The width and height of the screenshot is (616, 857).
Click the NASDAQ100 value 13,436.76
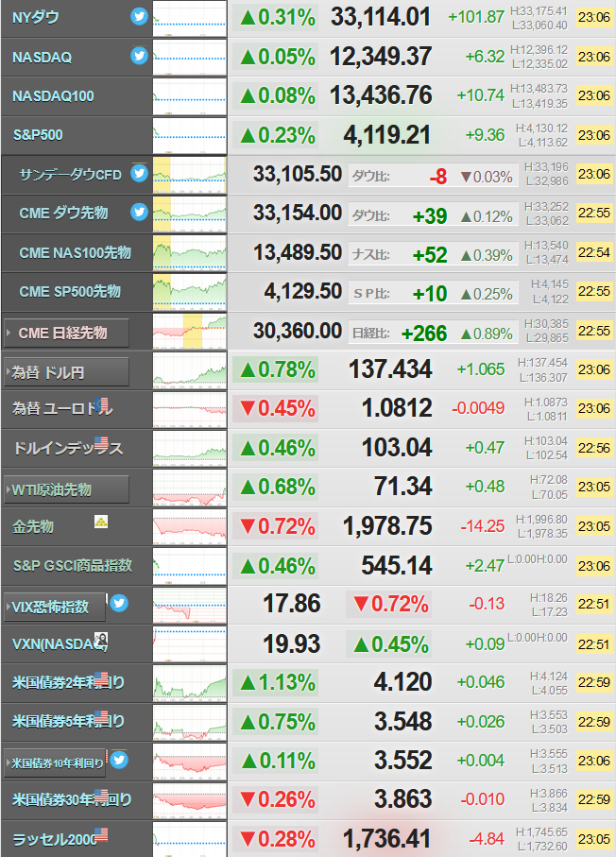click(381, 95)
